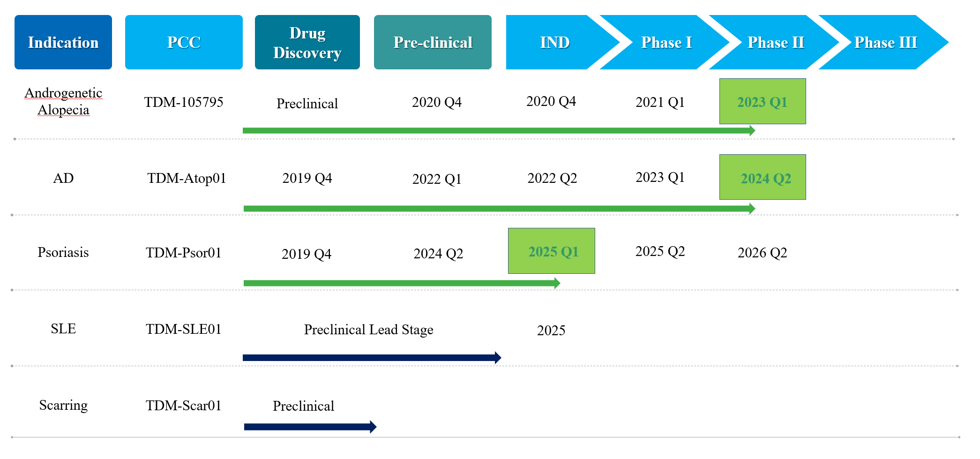This screenshot has width=980, height=459.
Task: Click the Indication header box
Action: tap(63, 42)
